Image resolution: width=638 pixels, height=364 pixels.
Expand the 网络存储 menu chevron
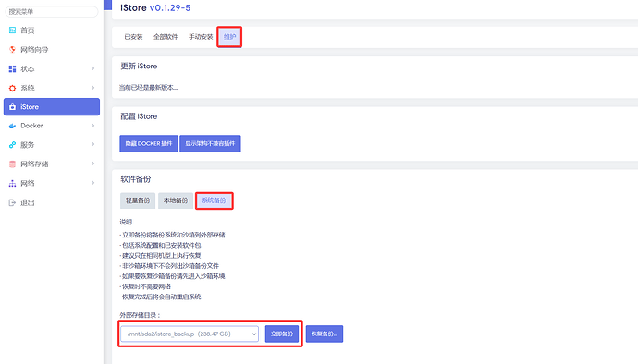92,164
